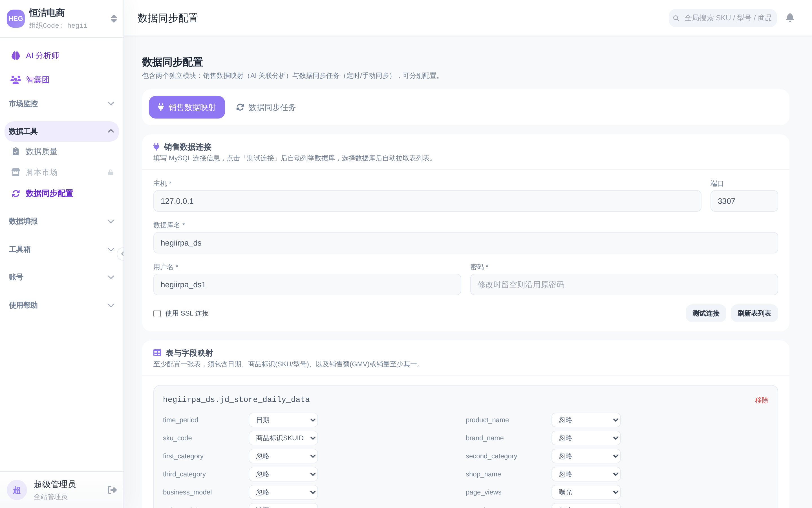Open the brand_name mapping dropdown
812x508 pixels.
click(x=586, y=438)
